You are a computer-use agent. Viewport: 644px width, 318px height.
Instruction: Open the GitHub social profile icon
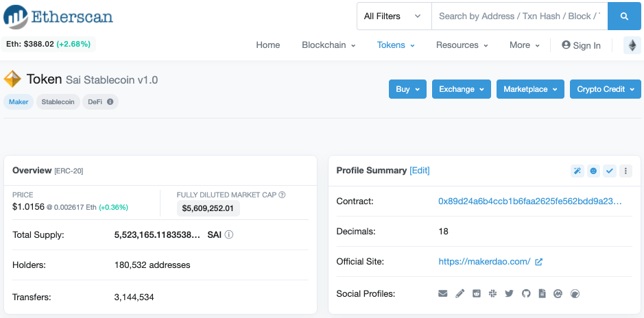(526, 293)
